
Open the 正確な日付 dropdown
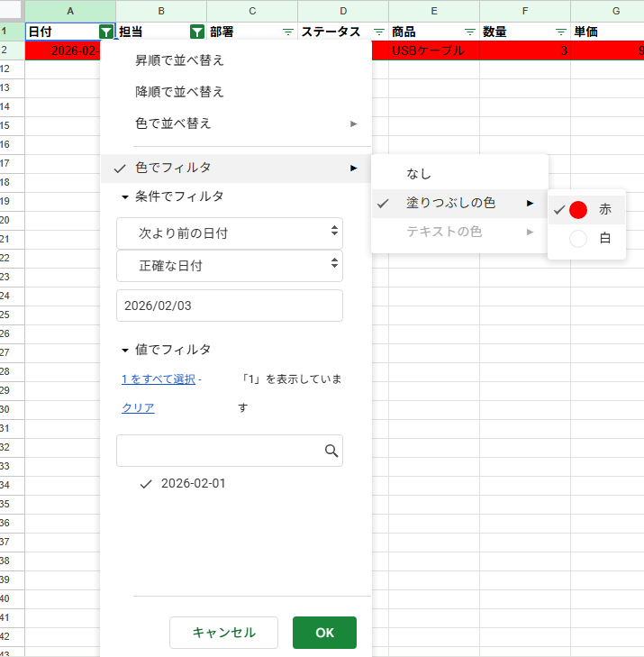pyautogui.click(x=229, y=266)
